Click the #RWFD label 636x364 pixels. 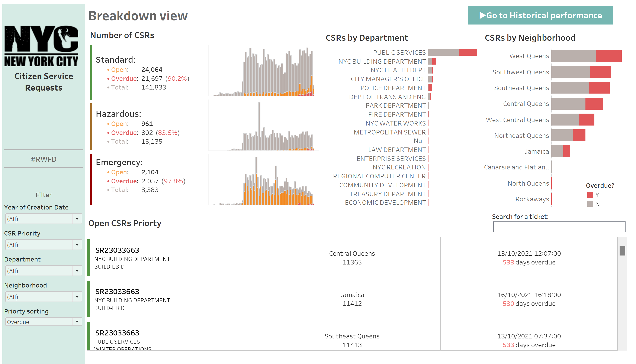click(x=44, y=159)
